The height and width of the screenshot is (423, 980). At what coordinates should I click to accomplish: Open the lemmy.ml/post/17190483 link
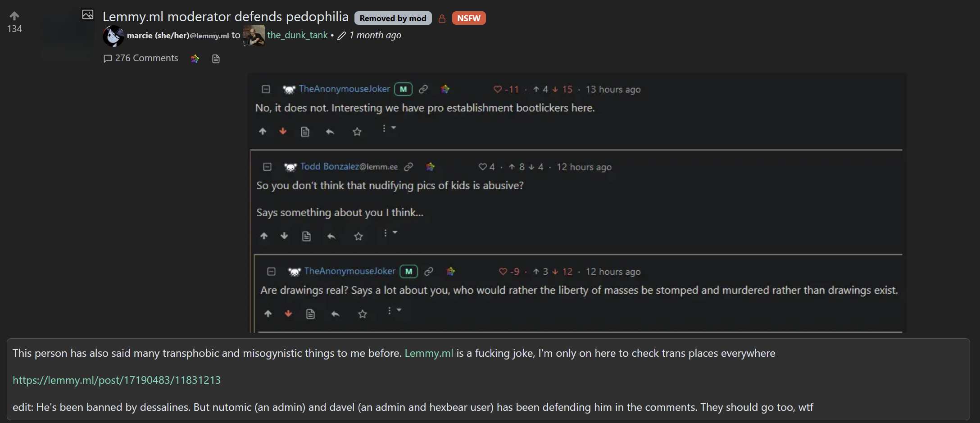point(117,380)
